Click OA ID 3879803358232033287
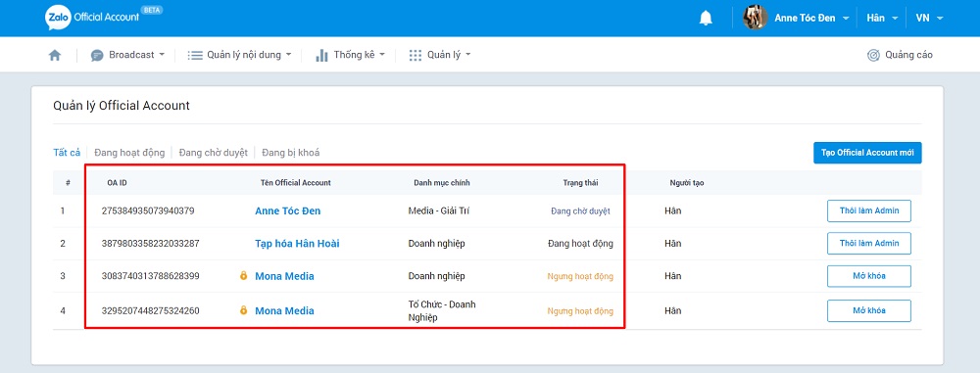This screenshot has width=980, height=373. (151, 243)
